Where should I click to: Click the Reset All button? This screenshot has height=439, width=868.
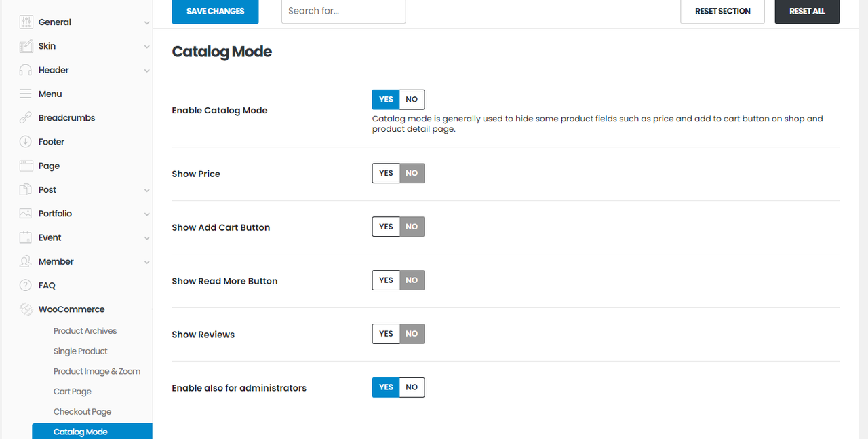click(x=807, y=12)
